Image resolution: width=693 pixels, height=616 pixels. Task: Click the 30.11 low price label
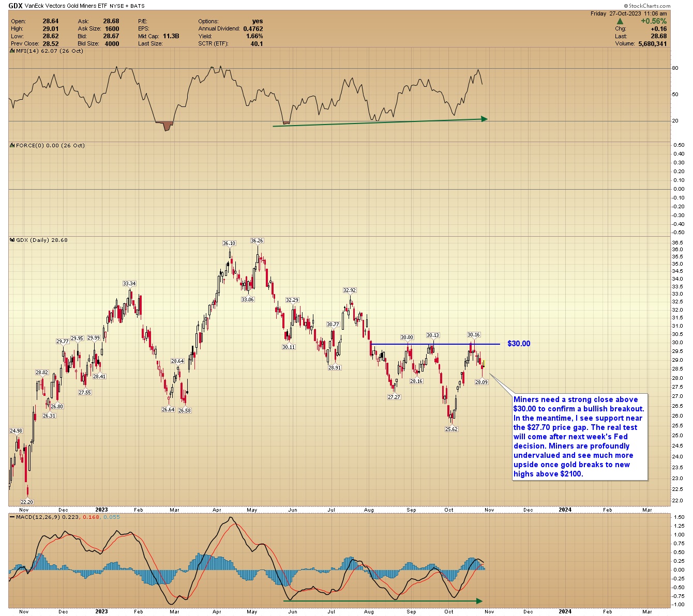289,347
